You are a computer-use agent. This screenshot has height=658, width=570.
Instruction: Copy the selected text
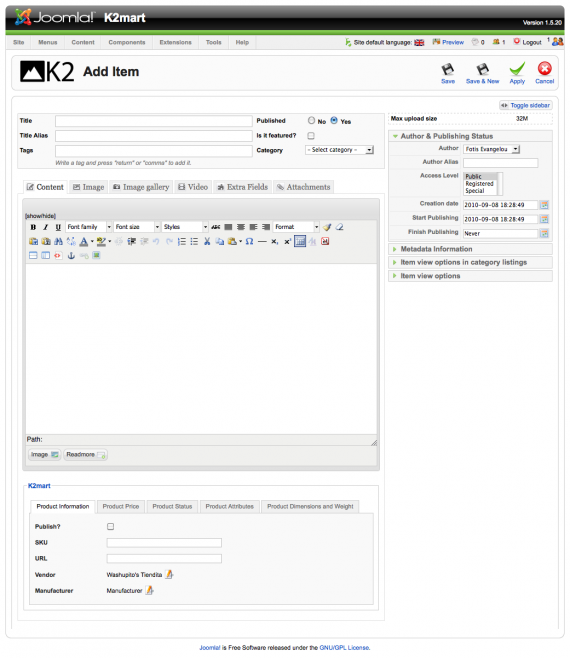[x=220, y=241]
